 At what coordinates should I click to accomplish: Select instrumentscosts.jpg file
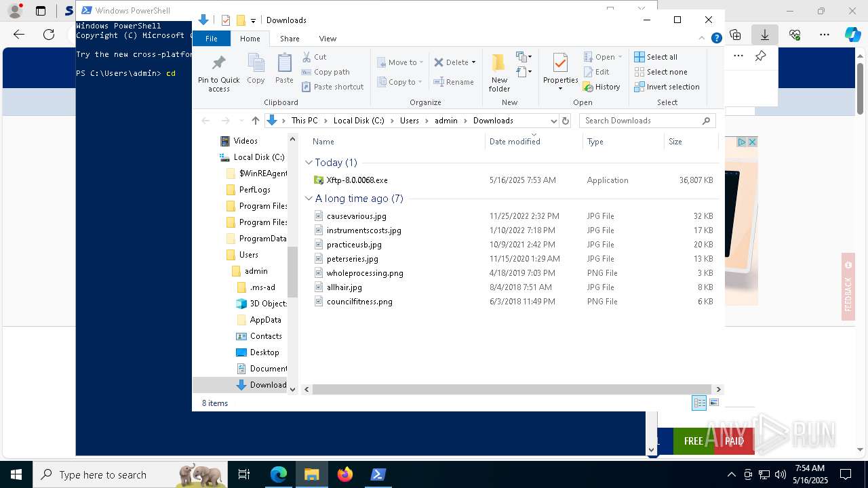pos(363,230)
